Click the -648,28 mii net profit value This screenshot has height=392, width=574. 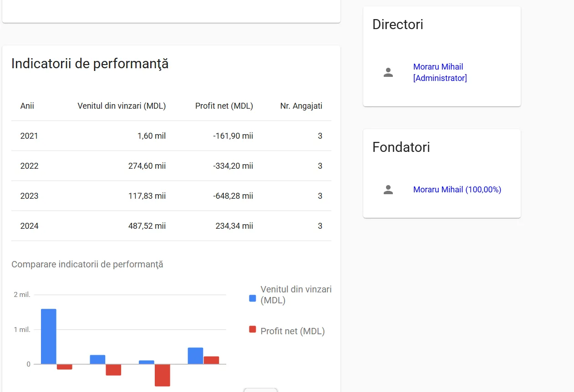click(233, 196)
